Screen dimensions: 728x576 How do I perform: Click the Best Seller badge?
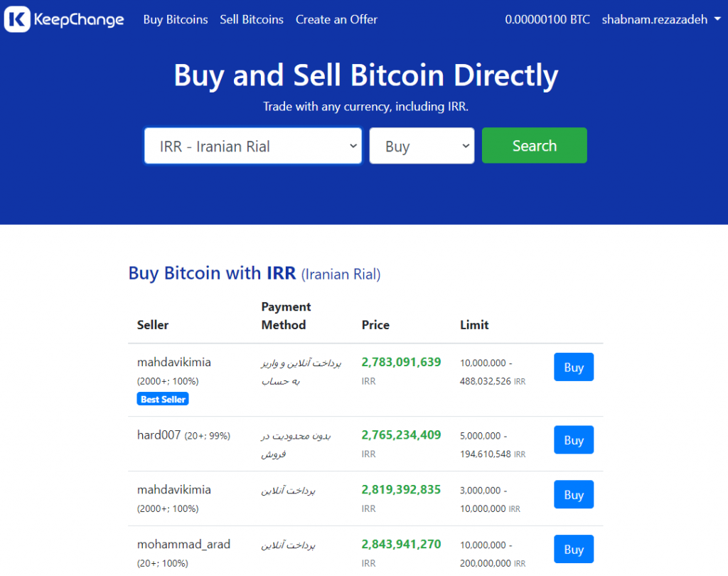pyautogui.click(x=163, y=400)
